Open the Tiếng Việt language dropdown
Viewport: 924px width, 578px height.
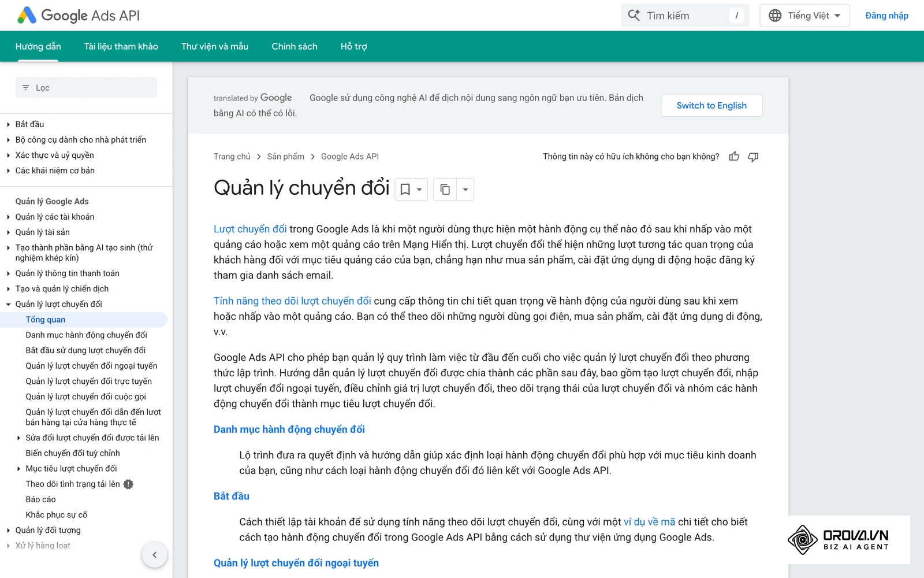pos(805,16)
